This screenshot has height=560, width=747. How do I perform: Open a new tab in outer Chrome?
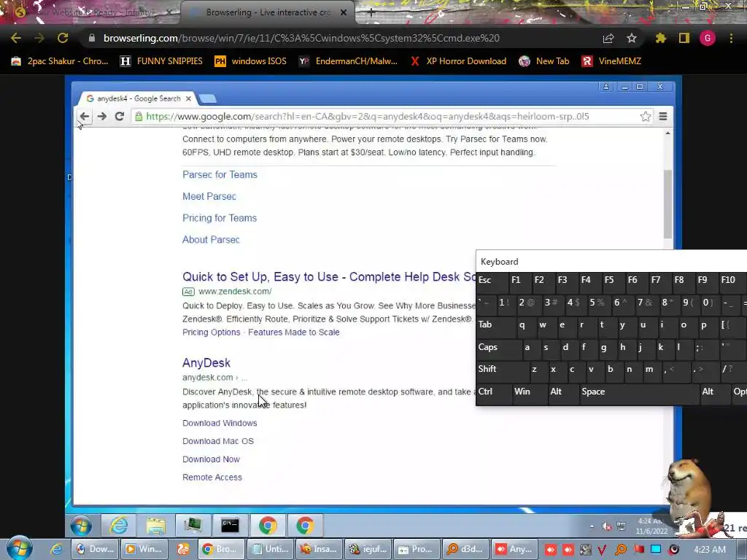(371, 13)
